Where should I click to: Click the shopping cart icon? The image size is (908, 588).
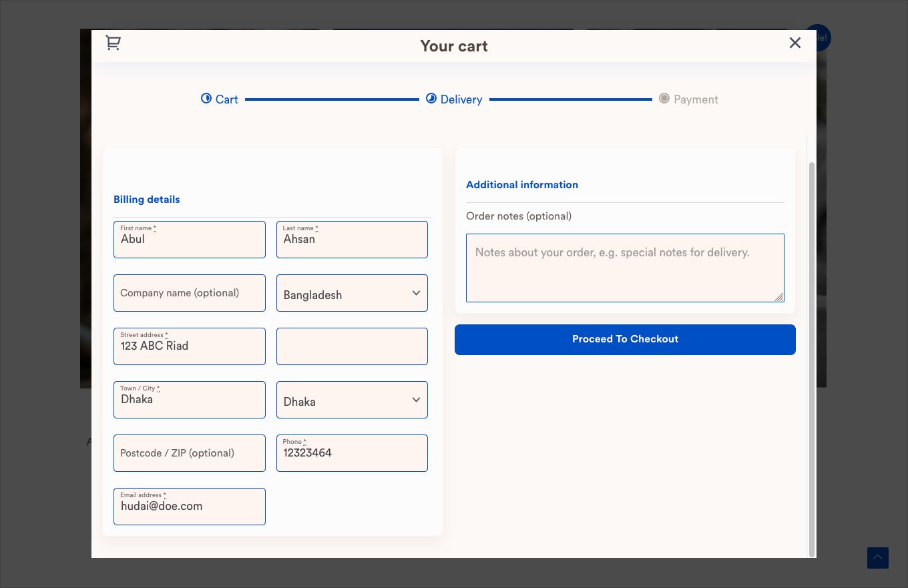pyautogui.click(x=113, y=43)
